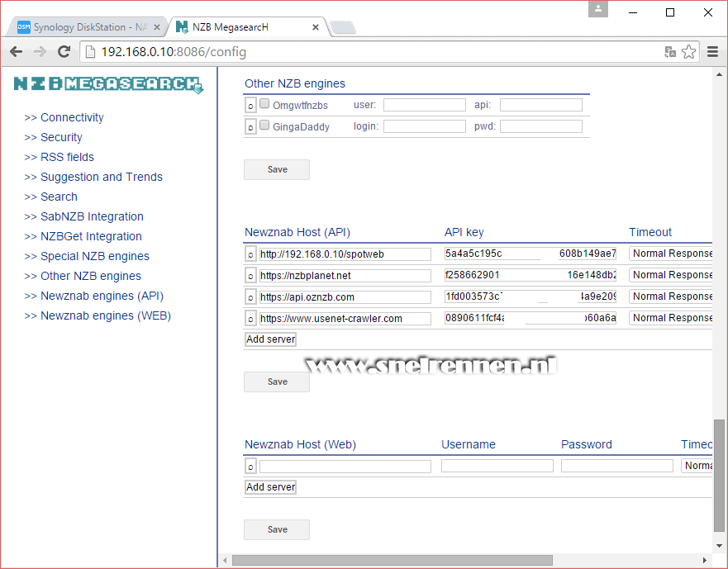Reload the config page
The height and width of the screenshot is (569, 728).
[64, 51]
